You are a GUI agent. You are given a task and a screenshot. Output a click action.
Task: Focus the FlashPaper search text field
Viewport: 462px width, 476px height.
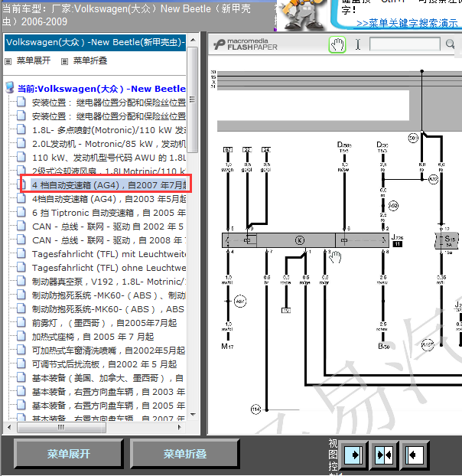click(x=405, y=44)
